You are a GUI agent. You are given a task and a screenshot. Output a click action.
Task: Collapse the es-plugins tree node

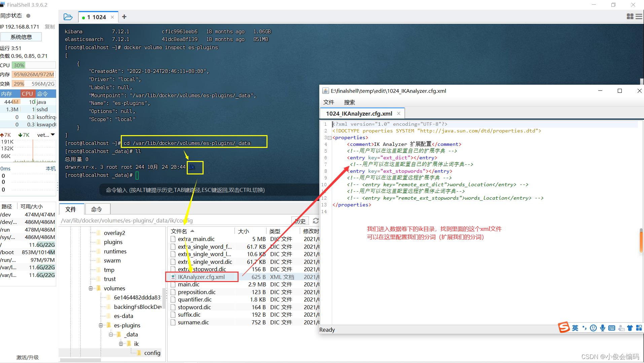point(101,325)
